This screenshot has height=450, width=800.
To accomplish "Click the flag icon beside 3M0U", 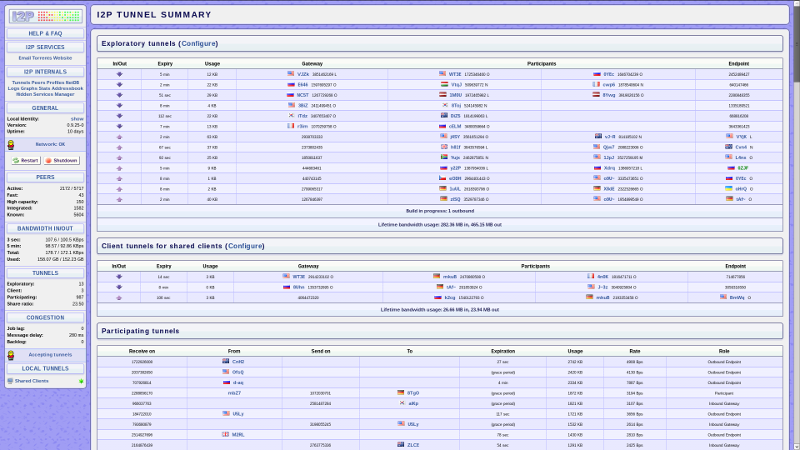I will click(x=443, y=95).
